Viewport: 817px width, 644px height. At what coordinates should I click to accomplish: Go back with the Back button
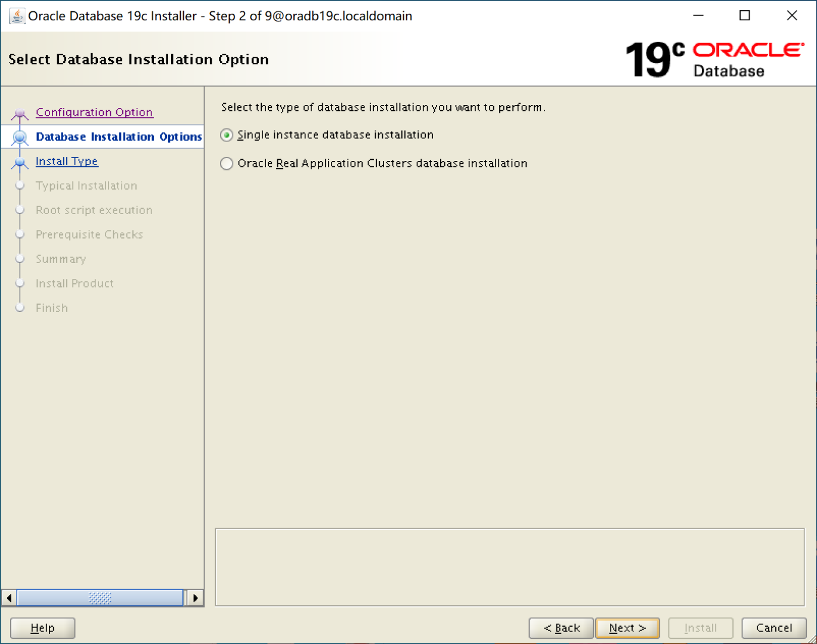[x=561, y=628]
